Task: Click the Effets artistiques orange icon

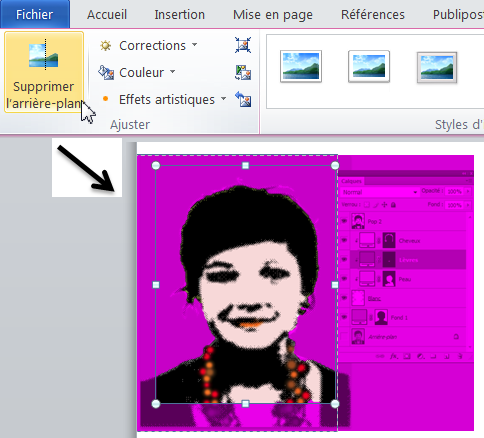Action: pos(106,99)
